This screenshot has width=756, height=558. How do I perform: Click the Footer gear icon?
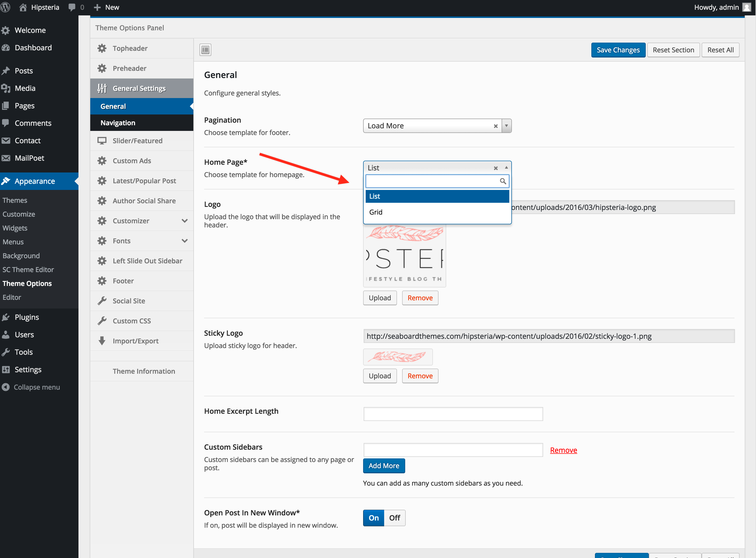tap(102, 281)
